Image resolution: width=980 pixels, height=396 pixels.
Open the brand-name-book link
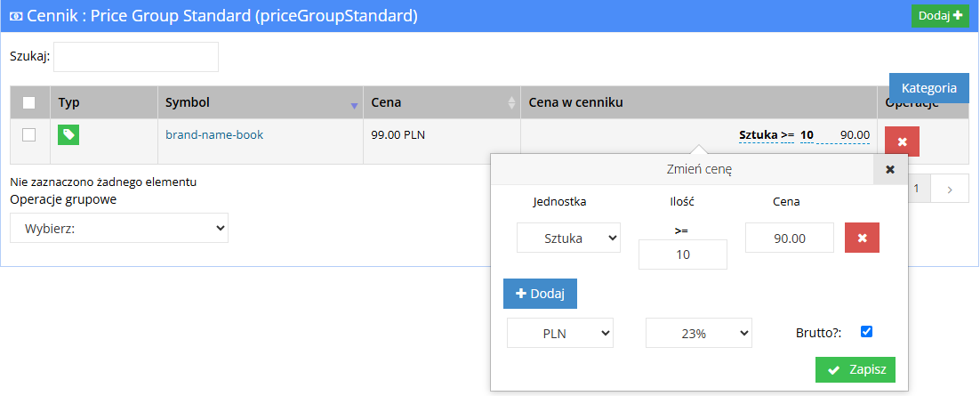click(x=214, y=134)
